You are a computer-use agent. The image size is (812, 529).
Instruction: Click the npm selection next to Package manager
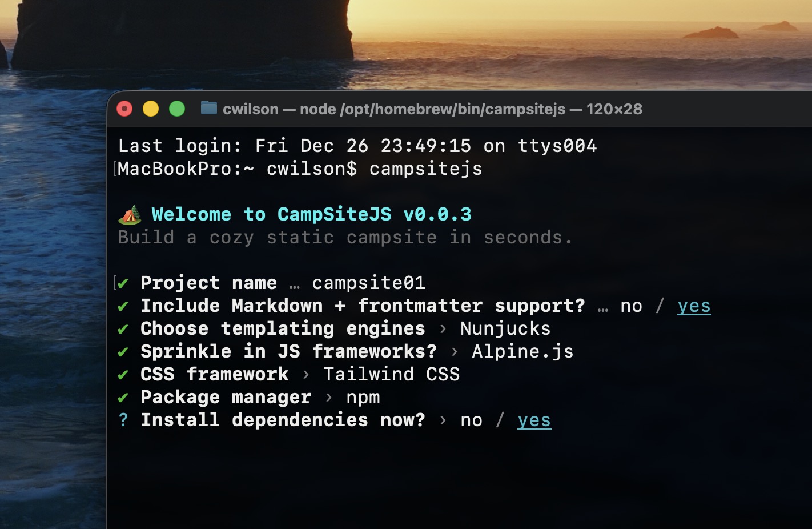[364, 397]
